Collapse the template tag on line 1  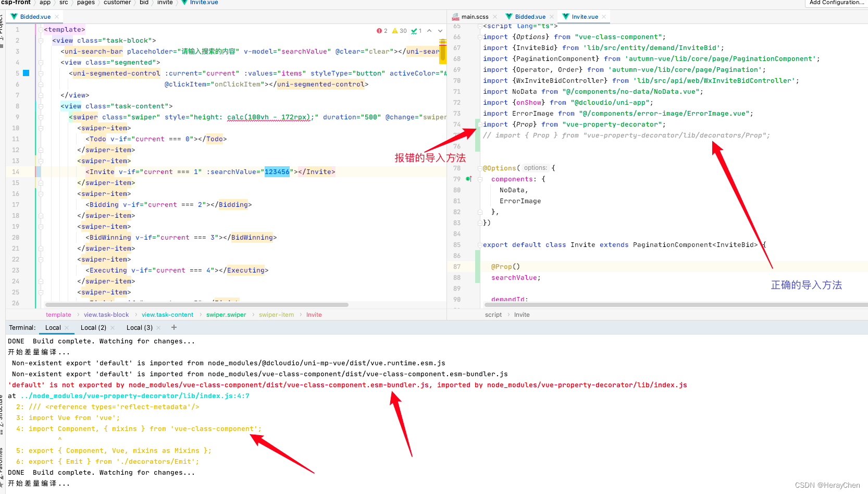coord(40,30)
